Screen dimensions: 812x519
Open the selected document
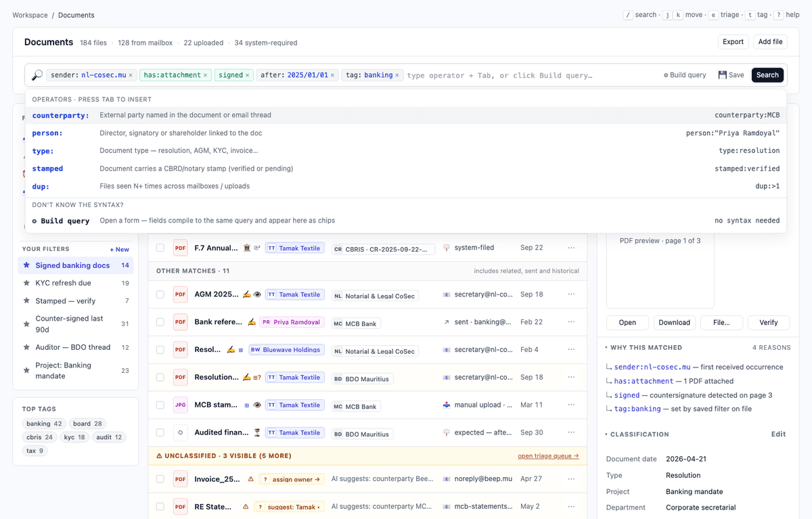coord(627,323)
